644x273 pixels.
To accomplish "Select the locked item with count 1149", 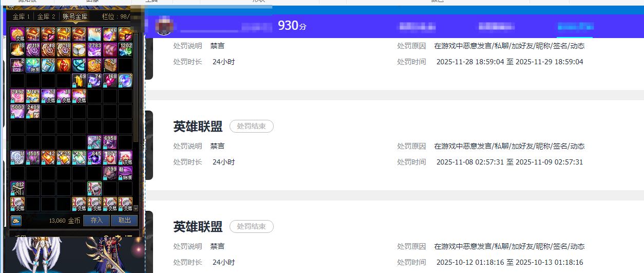I will (x=33, y=96).
